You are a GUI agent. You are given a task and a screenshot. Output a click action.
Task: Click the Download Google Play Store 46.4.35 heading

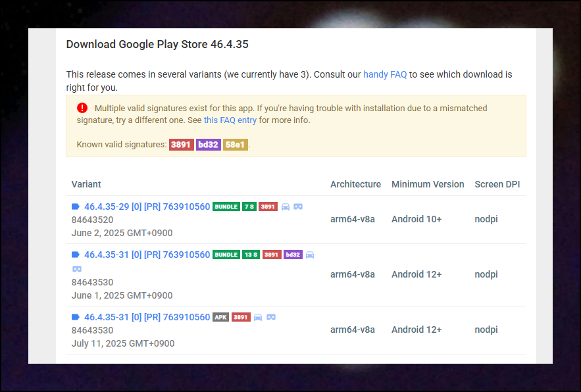click(157, 44)
